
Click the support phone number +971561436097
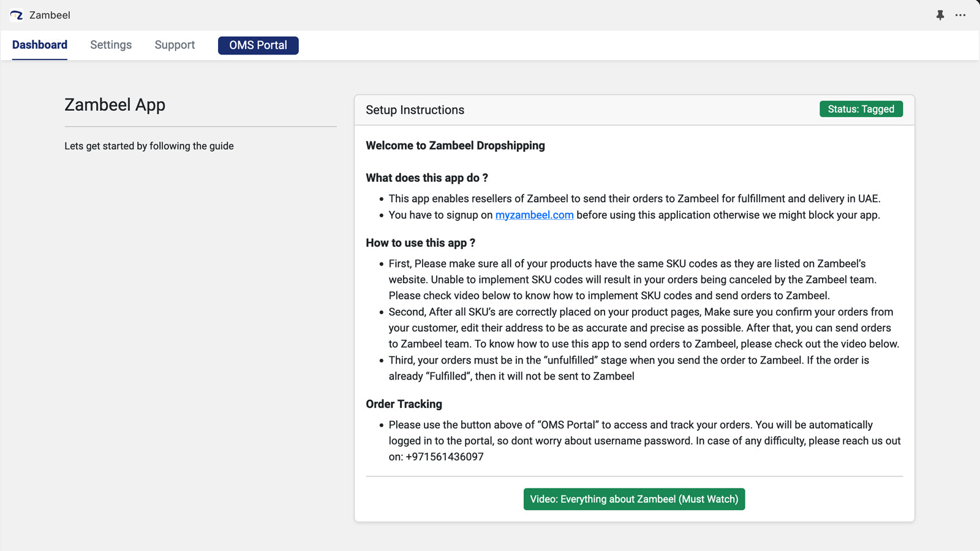click(x=445, y=457)
